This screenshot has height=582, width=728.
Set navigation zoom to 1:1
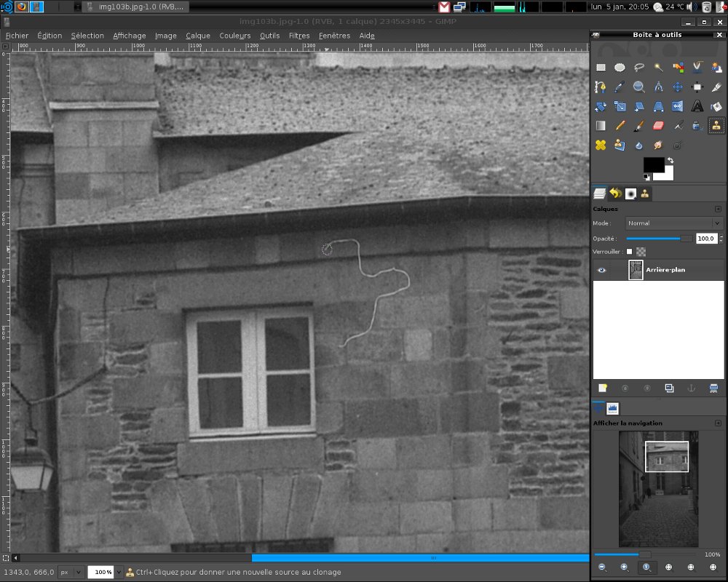point(646,567)
